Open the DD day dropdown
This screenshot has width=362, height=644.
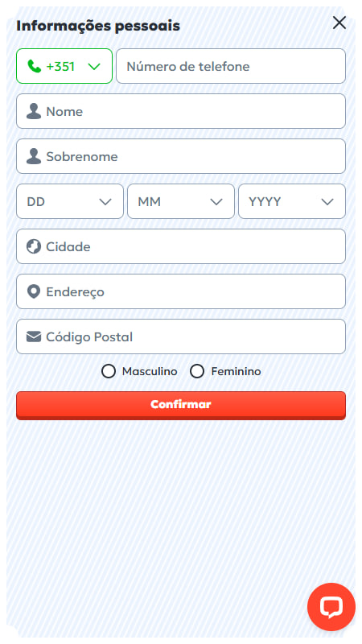point(70,201)
